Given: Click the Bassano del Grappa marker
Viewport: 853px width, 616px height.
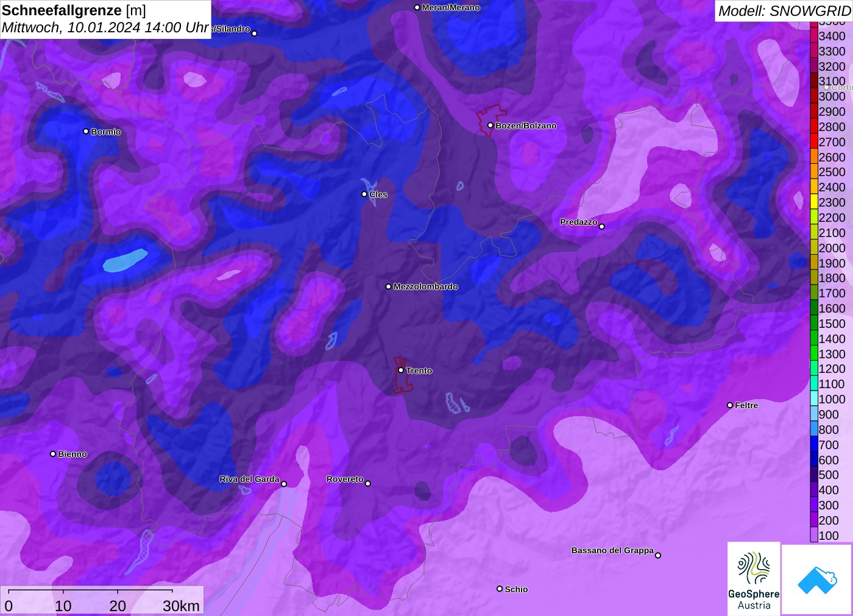Looking at the screenshot, I should (658, 554).
